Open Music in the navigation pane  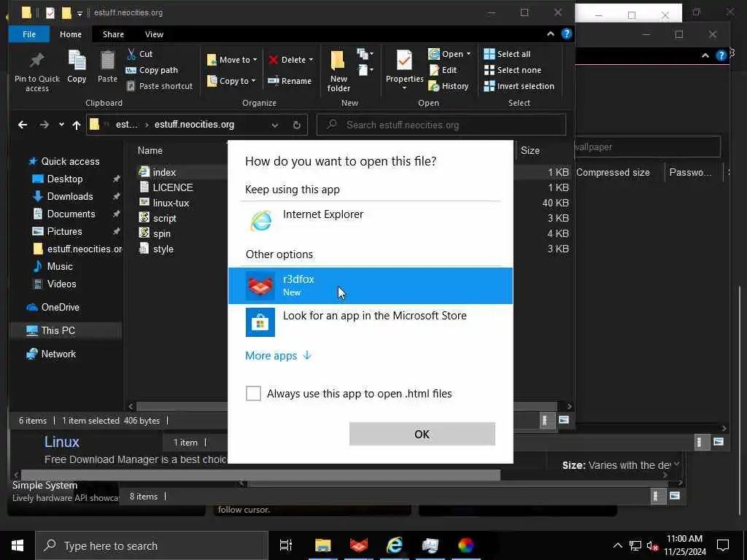60,266
